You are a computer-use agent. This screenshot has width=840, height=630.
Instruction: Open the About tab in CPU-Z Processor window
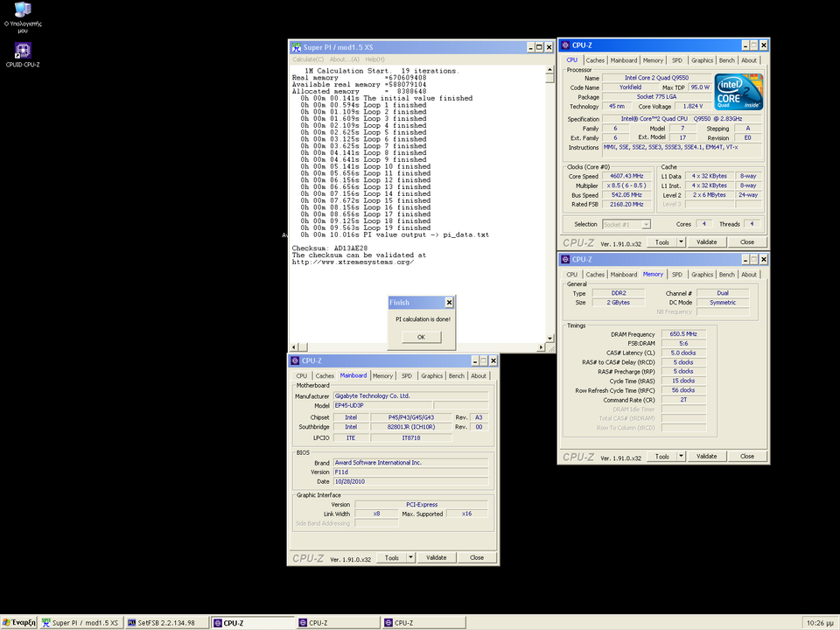tap(749, 60)
